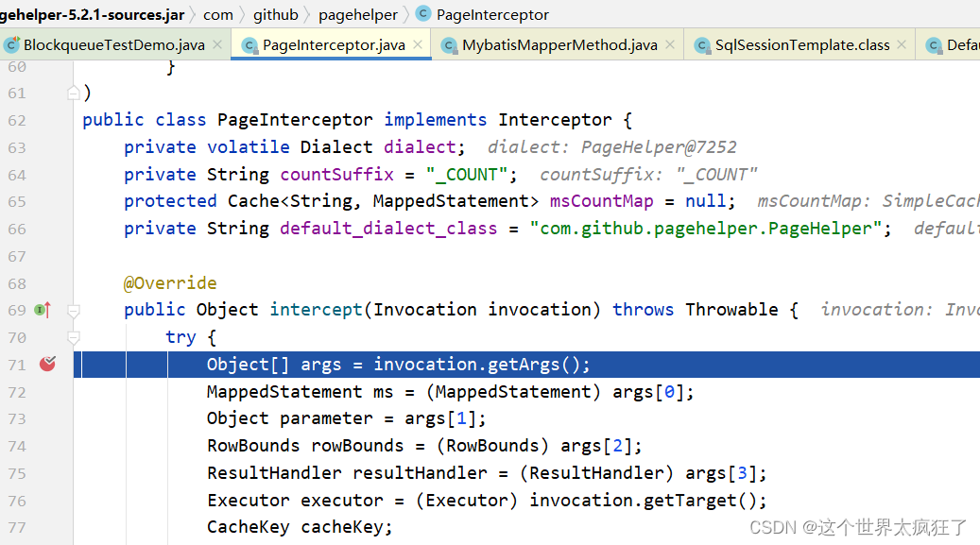This screenshot has height=545, width=980.
Task: Click the 'intercept' method name on line 69
Action: pos(316,310)
